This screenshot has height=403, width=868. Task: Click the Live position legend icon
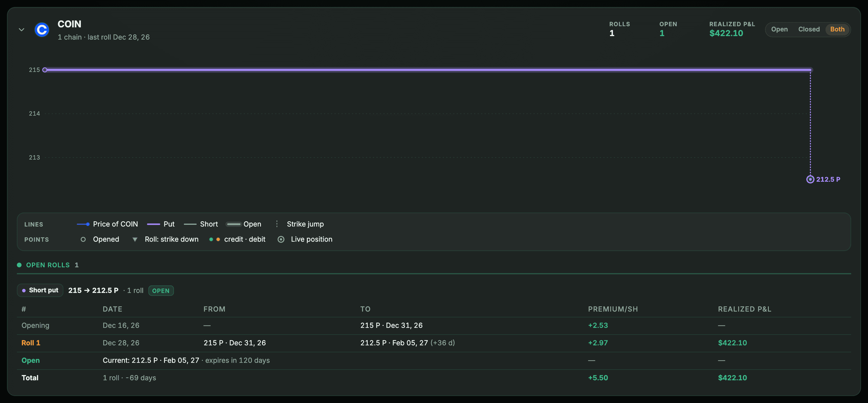tap(281, 239)
